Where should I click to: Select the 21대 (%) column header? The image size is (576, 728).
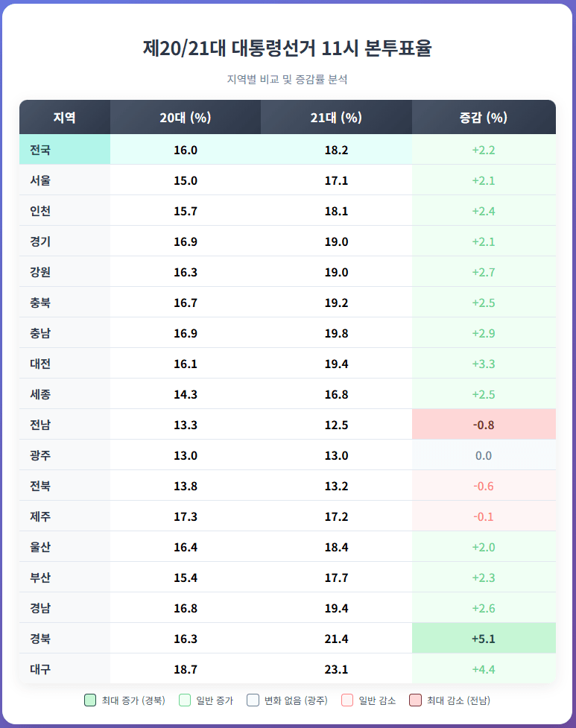pos(336,118)
